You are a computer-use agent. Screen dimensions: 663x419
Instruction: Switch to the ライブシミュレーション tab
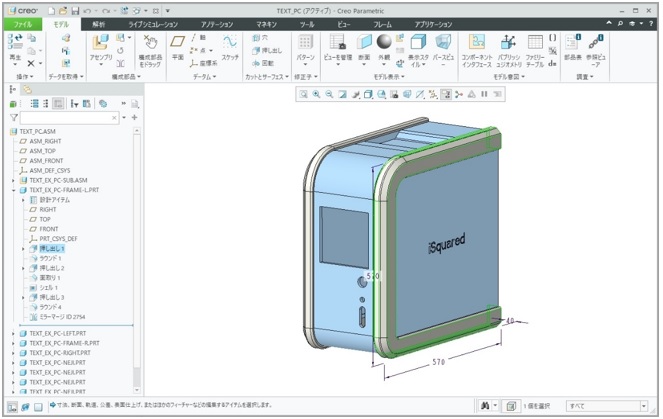[x=153, y=25]
